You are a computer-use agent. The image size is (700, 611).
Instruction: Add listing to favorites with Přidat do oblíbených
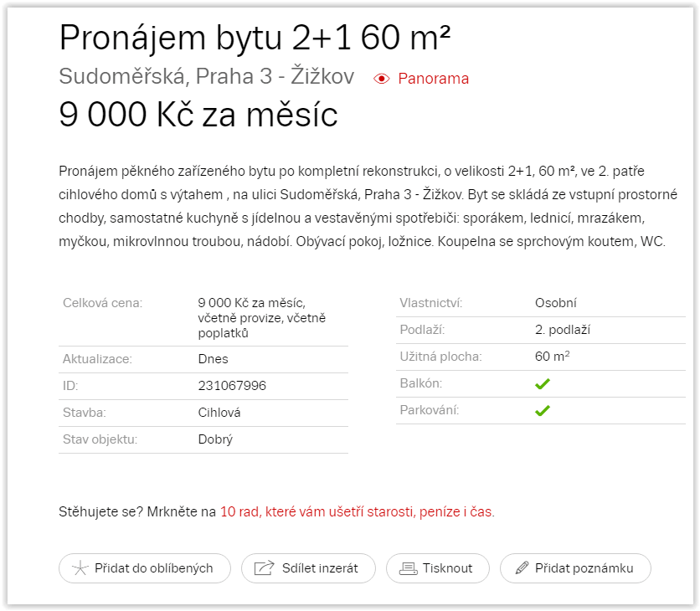coord(143,568)
